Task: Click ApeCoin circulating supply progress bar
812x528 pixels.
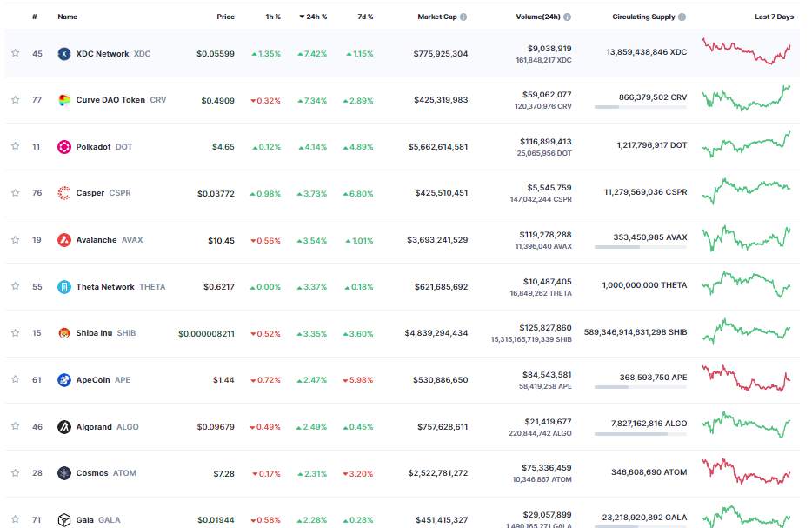Action: pos(641,386)
